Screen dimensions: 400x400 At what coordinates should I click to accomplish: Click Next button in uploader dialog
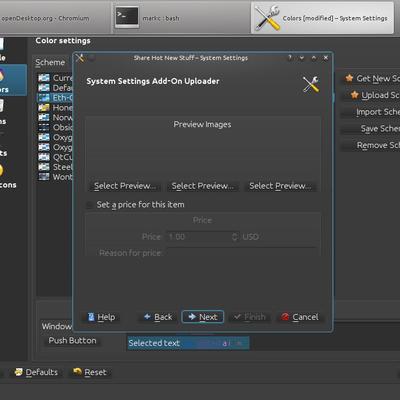coord(203,317)
